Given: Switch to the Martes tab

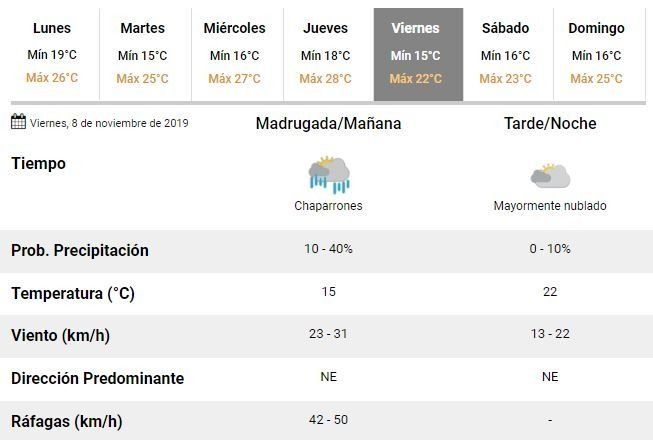Looking at the screenshot, I should click(x=142, y=54).
